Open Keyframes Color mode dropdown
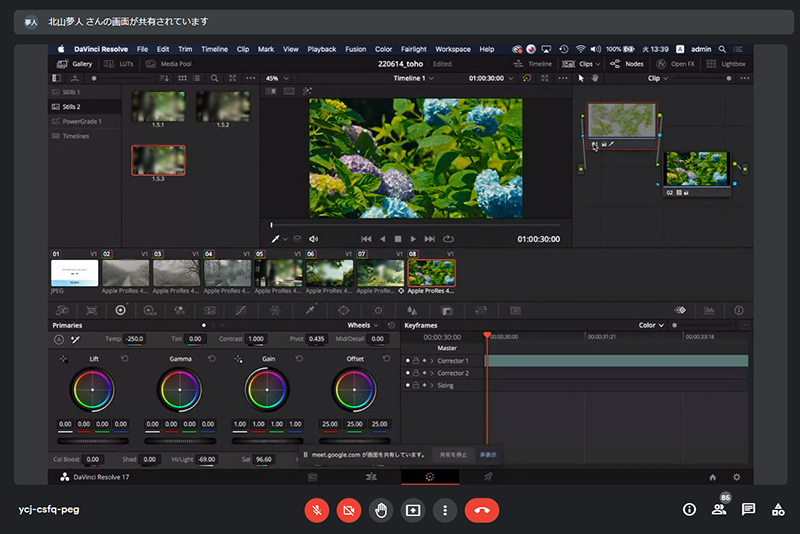800x534 pixels. pyautogui.click(x=651, y=325)
